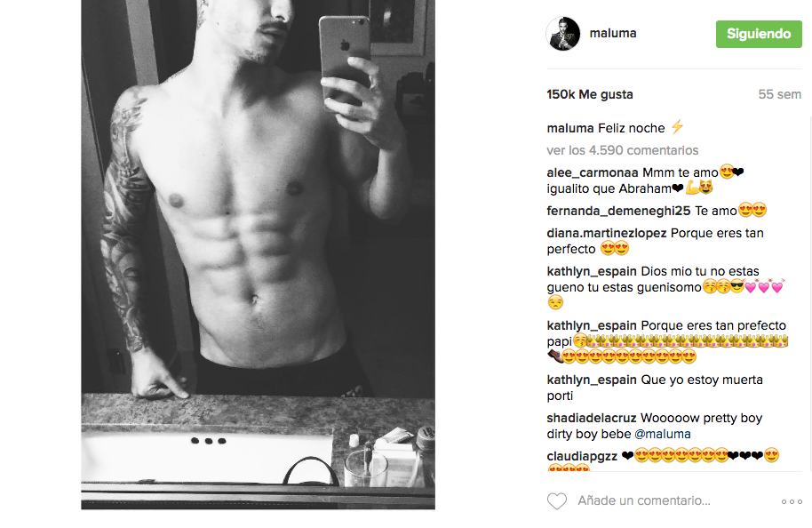The width and height of the screenshot is (812, 528).
Task: Toggle the green Siguiendo follow button
Action: pos(759,34)
